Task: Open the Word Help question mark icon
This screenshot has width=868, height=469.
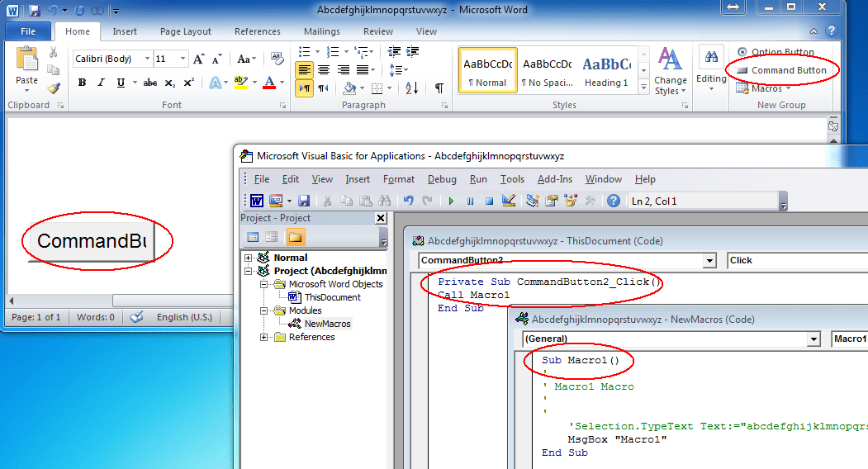Action: click(831, 31)
